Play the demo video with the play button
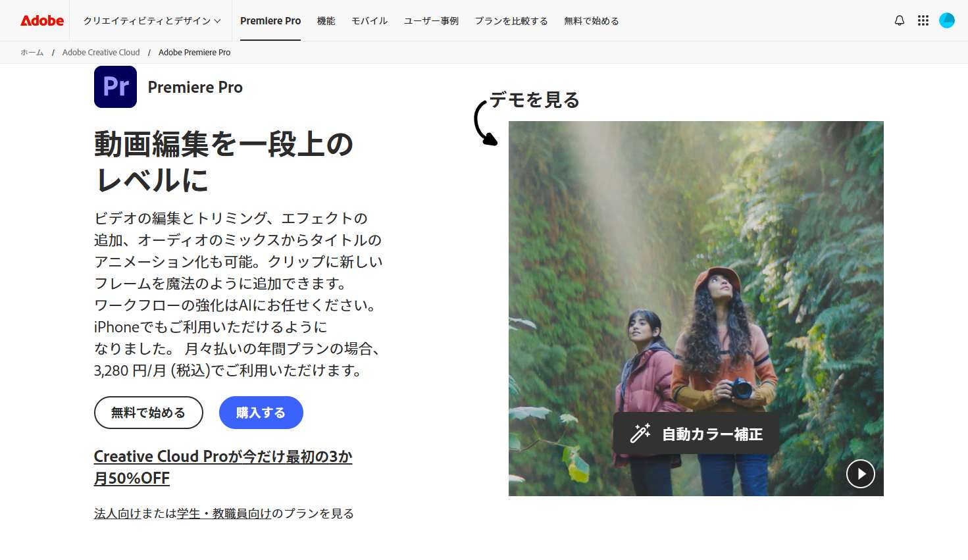This screenshot has height=560, width=968. coord(861,474)
